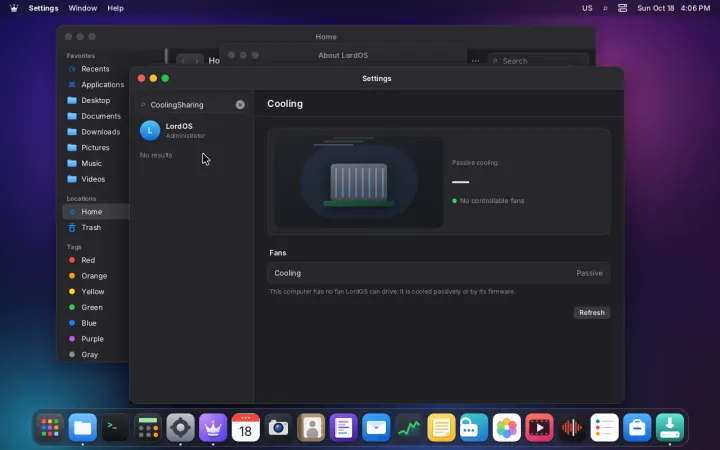This screenshot has height=450, width=720.
Task: Open the Calendar dock icon
Action: pos(246,428)
